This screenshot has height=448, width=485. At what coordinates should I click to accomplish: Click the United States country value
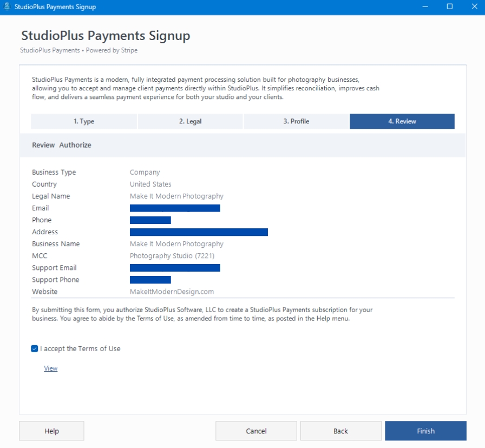(150, 185)
